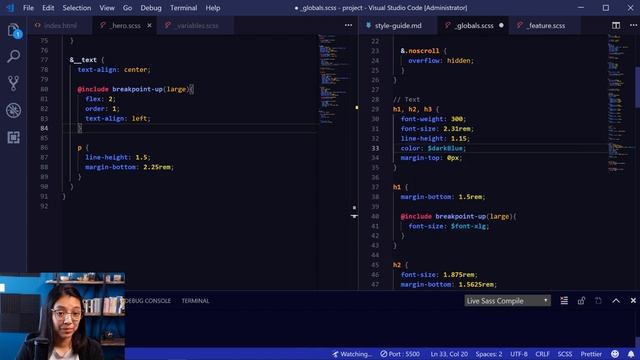Open notifications bell in status bar

[x=631, y=354]
